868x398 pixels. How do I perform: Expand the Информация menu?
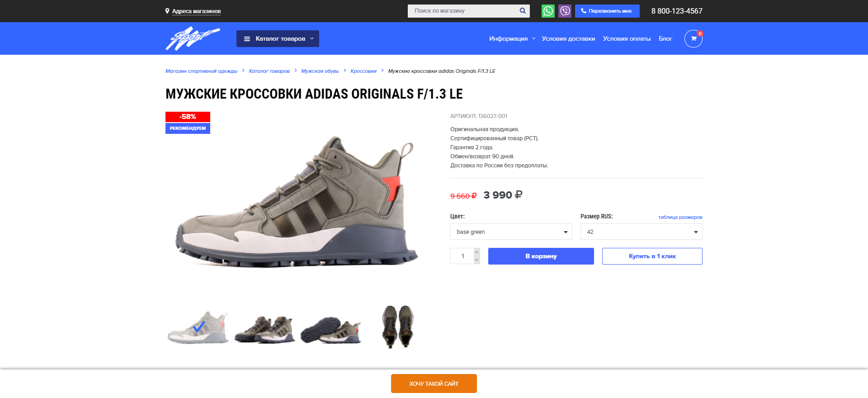coord(512,39)
